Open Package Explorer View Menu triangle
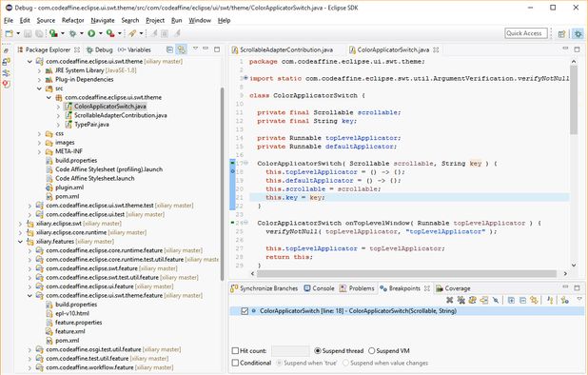Viewport: 588px width, 375px height. point(195,49)
